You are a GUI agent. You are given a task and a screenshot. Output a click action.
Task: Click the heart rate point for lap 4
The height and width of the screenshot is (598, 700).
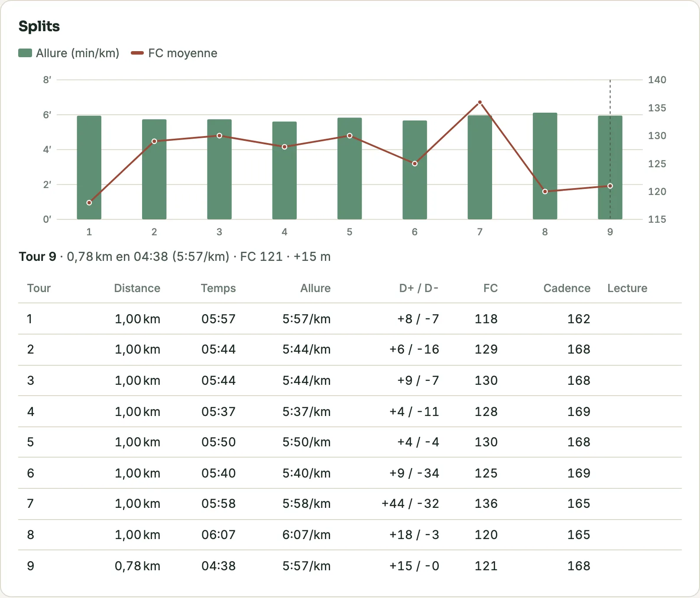point(285,147)
